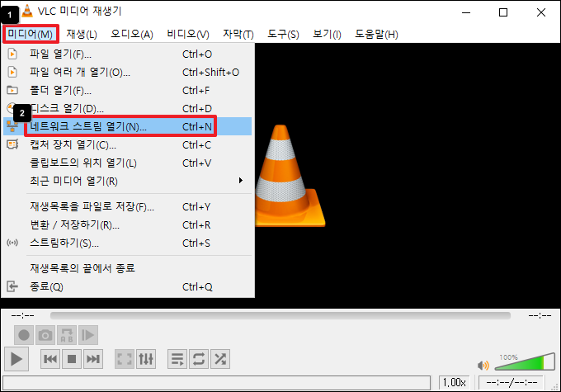Click the frame-by-frame button
Image resolution: width=561 pixels, height=392 pixels.
(88, 335)
